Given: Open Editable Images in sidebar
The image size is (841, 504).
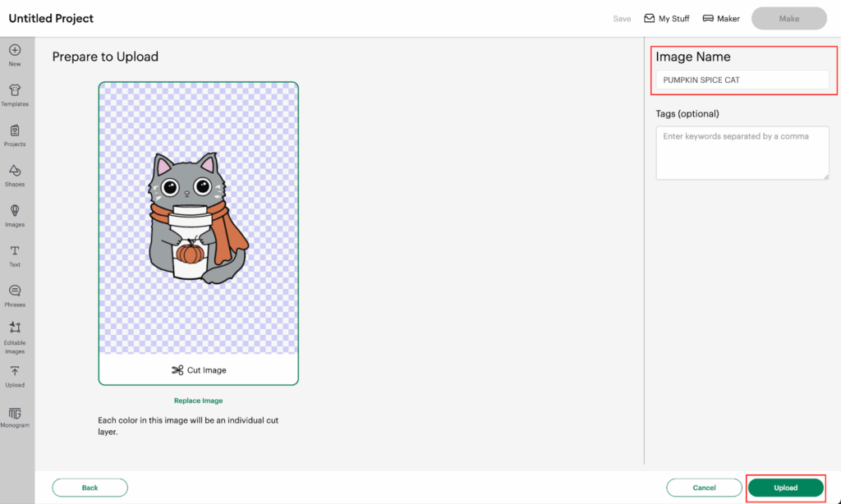Looking at the screenshot, I should point(15,328).
